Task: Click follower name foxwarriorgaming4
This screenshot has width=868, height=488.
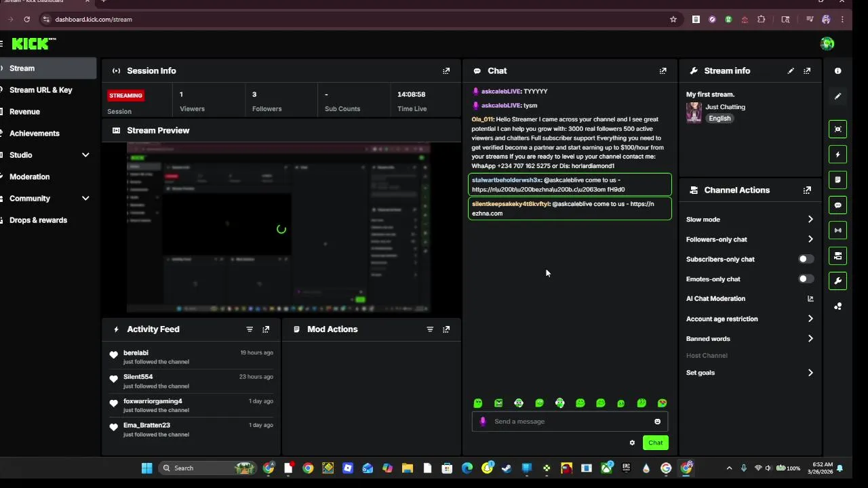Action: (x=153, y=401)
